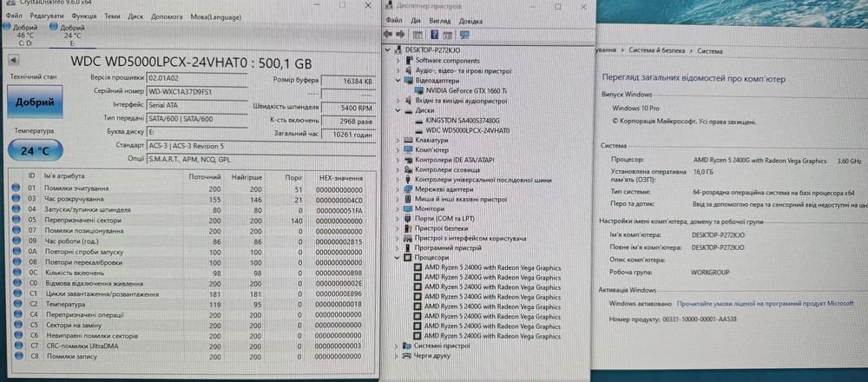Image resolution: width=868 pixels, height=382 pixels.
Task: Click the Добрий health status button
Action: point(35,102)
